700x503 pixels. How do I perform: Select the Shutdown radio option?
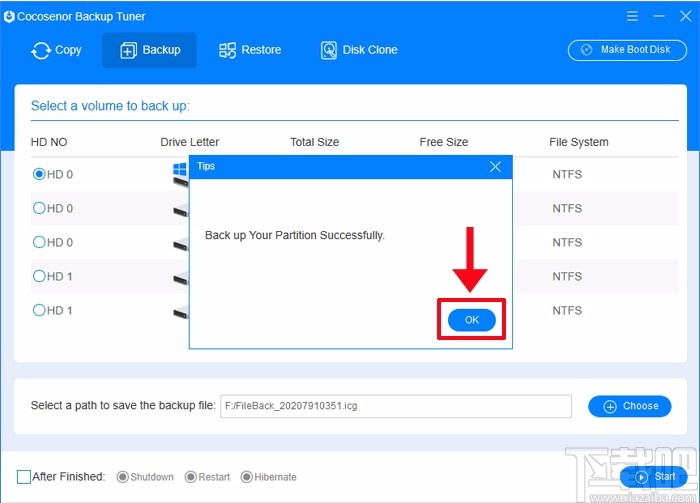122,477
